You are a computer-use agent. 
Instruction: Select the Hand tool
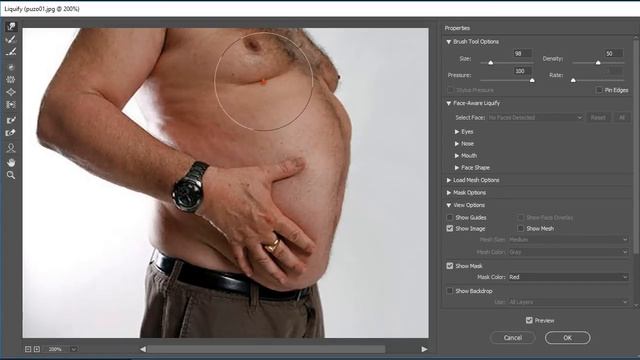(11, 162)
